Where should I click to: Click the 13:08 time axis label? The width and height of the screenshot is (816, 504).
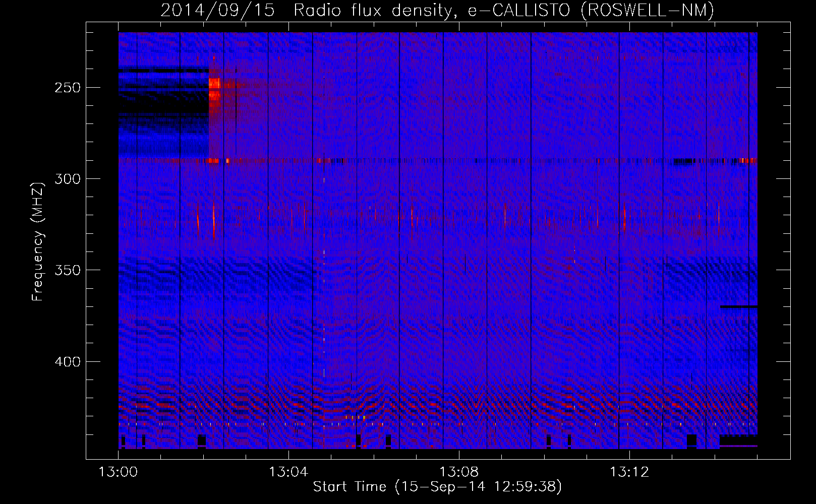[x=459, y=472]
